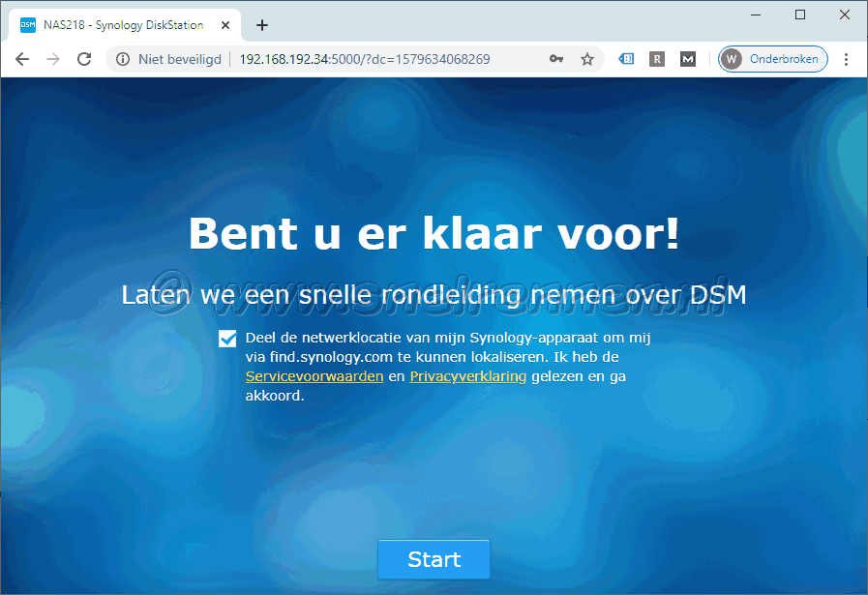Click the saved password key icon
The image size is (868, 595).
[x=556, y=59]
